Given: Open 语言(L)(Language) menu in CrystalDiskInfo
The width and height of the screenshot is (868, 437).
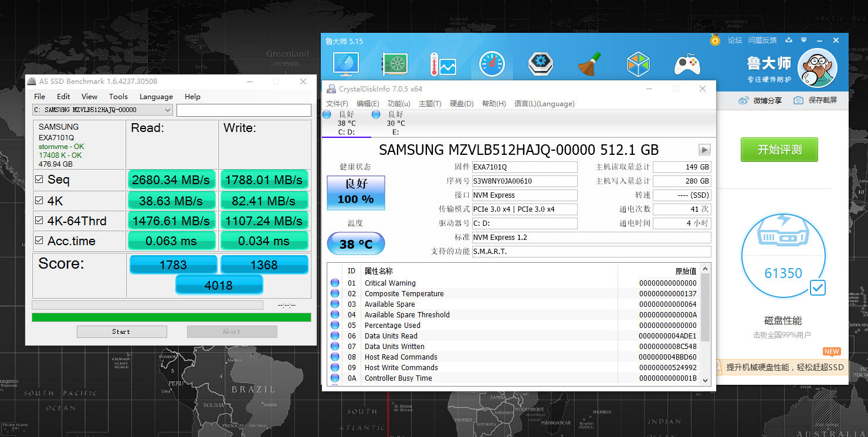Looking at the screenshot, I should [x=544, y=104].
